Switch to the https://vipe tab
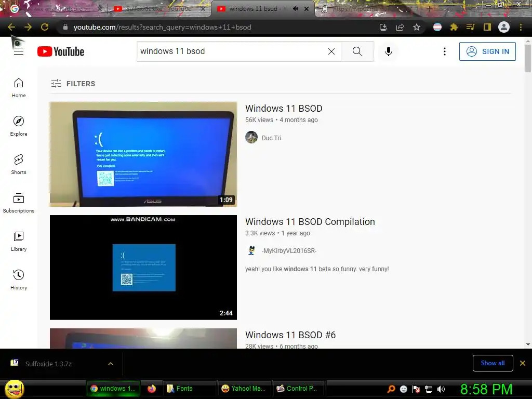Viewport: 532px width, 399px height. coord(366,9)
